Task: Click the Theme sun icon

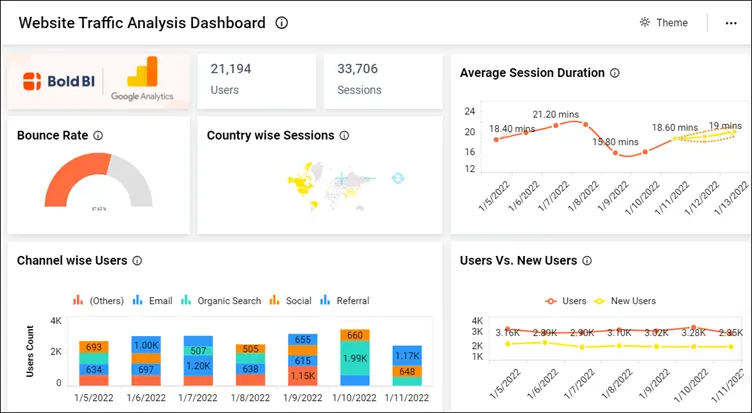Action: coord(645,23)
